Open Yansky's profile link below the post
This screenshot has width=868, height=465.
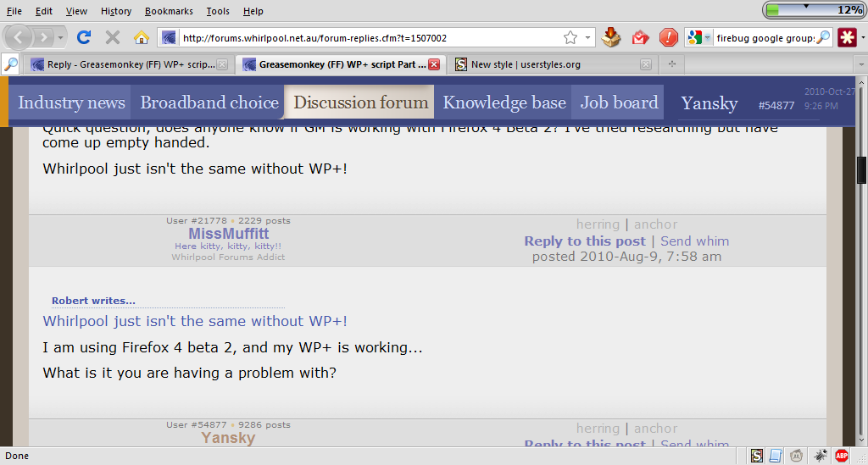pos(228,437)
